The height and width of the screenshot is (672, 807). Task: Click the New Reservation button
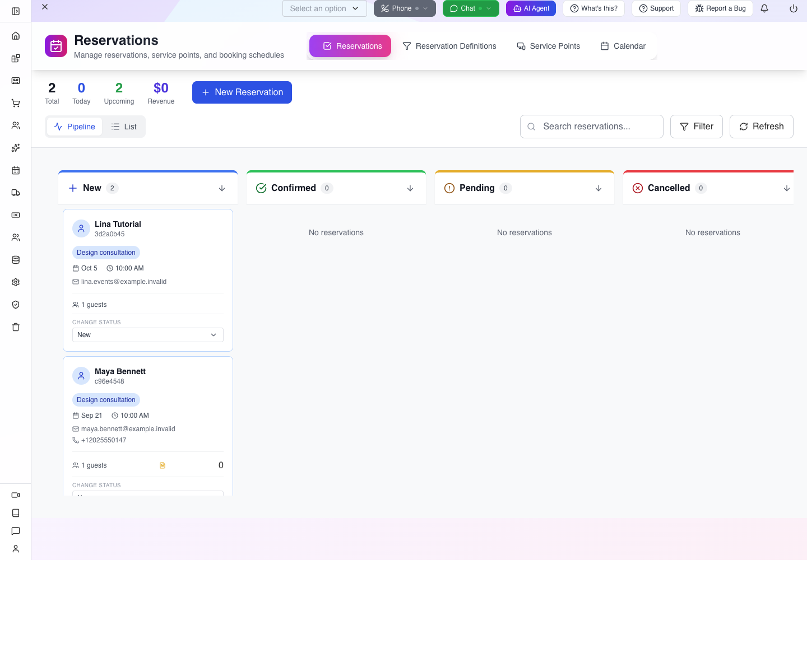(242, 92)
